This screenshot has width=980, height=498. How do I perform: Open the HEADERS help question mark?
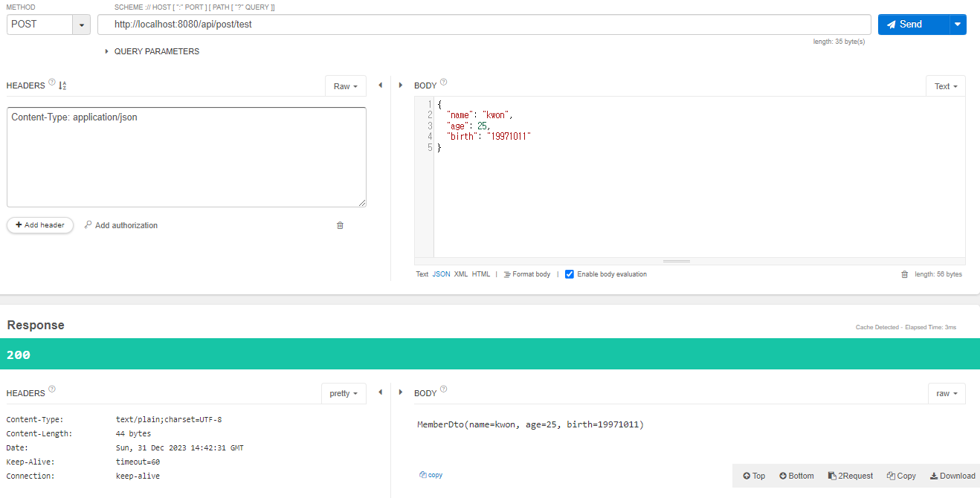[x=51, y=82]
